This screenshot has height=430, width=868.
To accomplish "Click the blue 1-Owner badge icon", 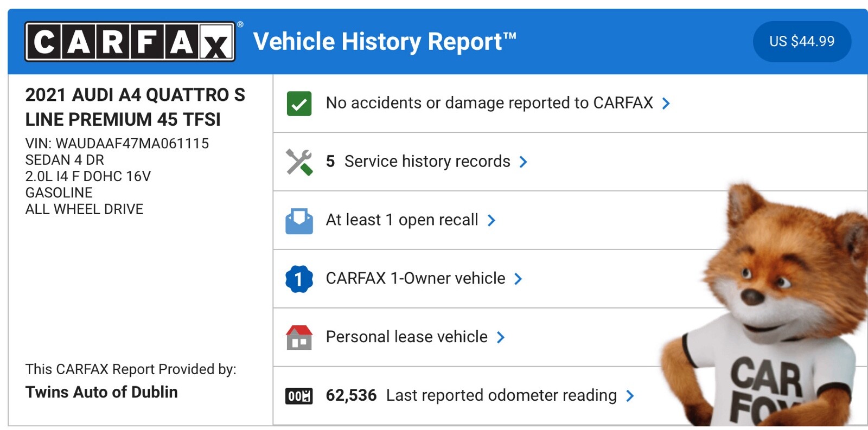I will click(x=299, y=279).
